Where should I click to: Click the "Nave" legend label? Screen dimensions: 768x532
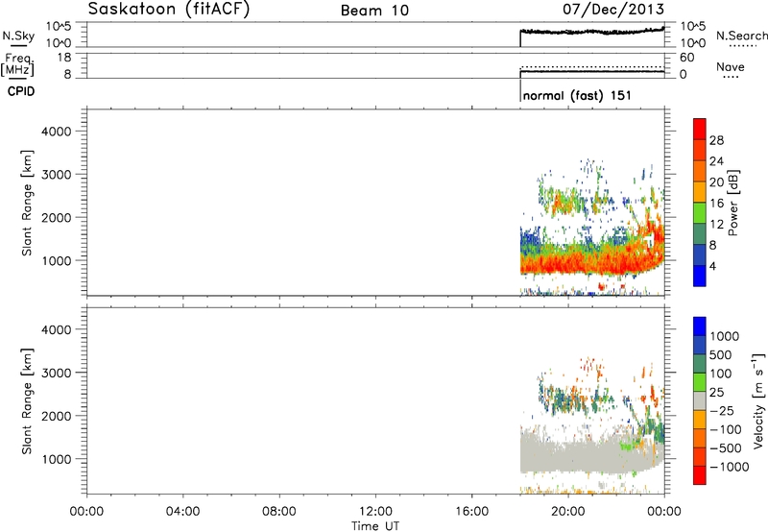(x=731, y=67)
